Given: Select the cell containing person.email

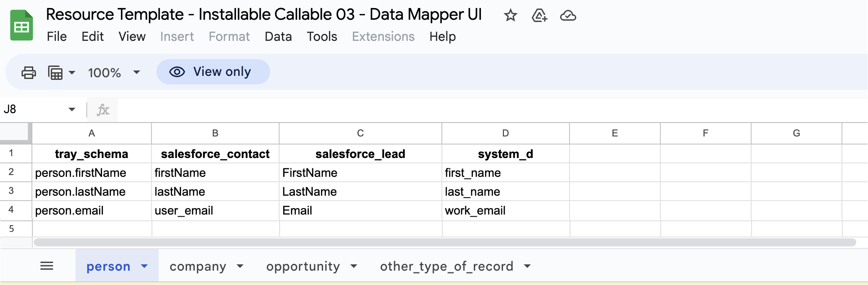Looking at the screenshot, I should (x=92, y=210).
